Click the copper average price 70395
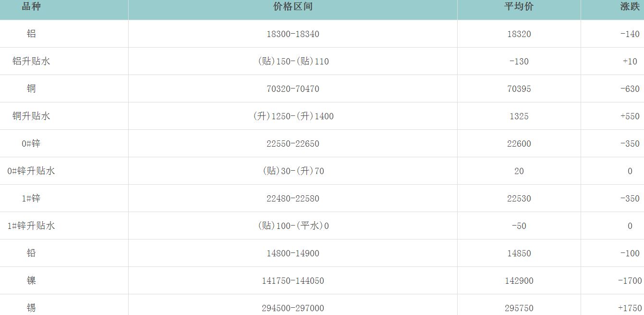 point(519,89)
